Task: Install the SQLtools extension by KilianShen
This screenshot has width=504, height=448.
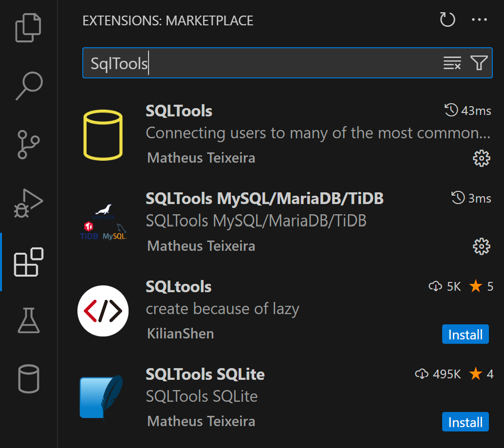Action: pos(465,334)
